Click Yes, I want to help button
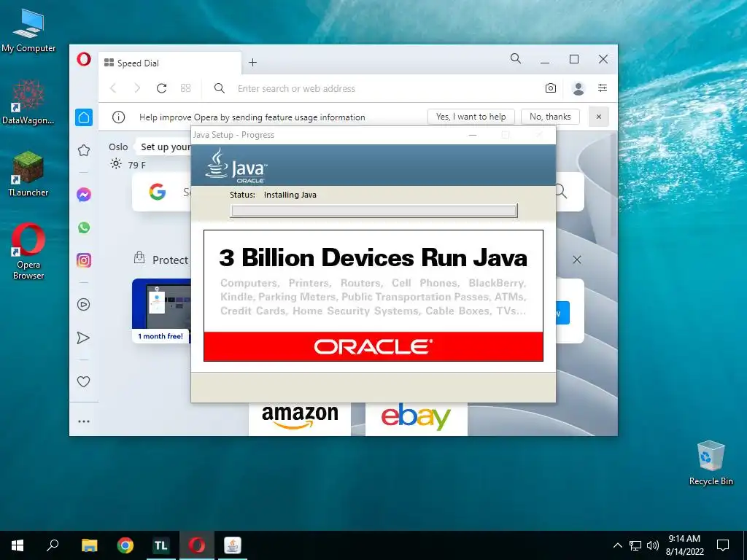The width and height of the screenshot is (747, 560). 471,117
